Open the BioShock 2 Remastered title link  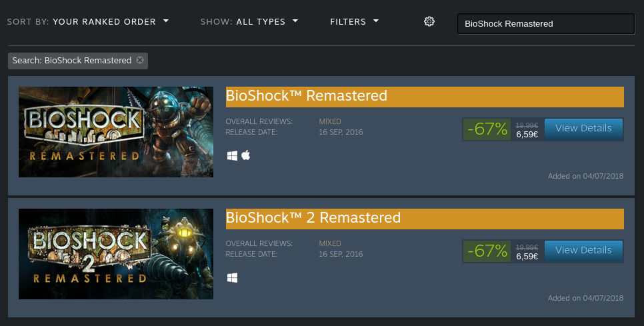pos(313,217)
